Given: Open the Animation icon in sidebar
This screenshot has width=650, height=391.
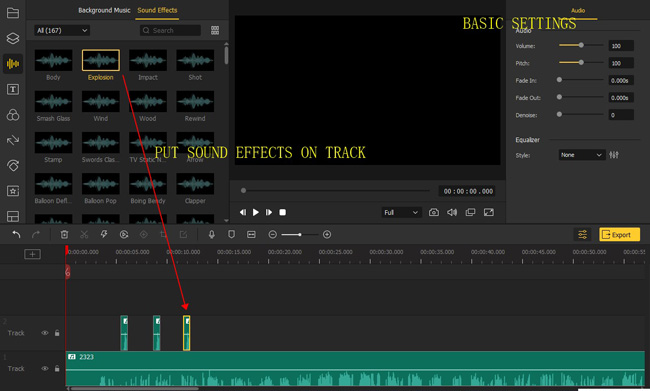Looking at the screenshot, I should [13, 165].
